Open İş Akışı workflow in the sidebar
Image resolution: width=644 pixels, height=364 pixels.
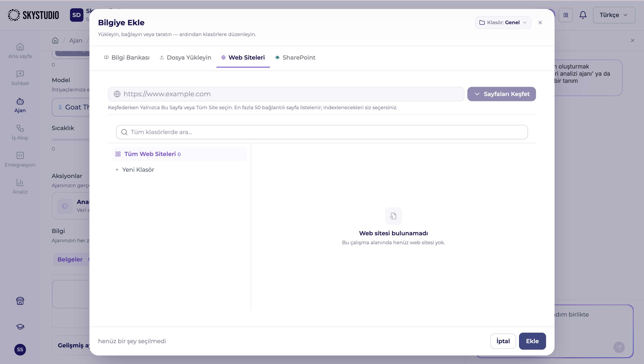pyautogui.click(x=20, y=133)
